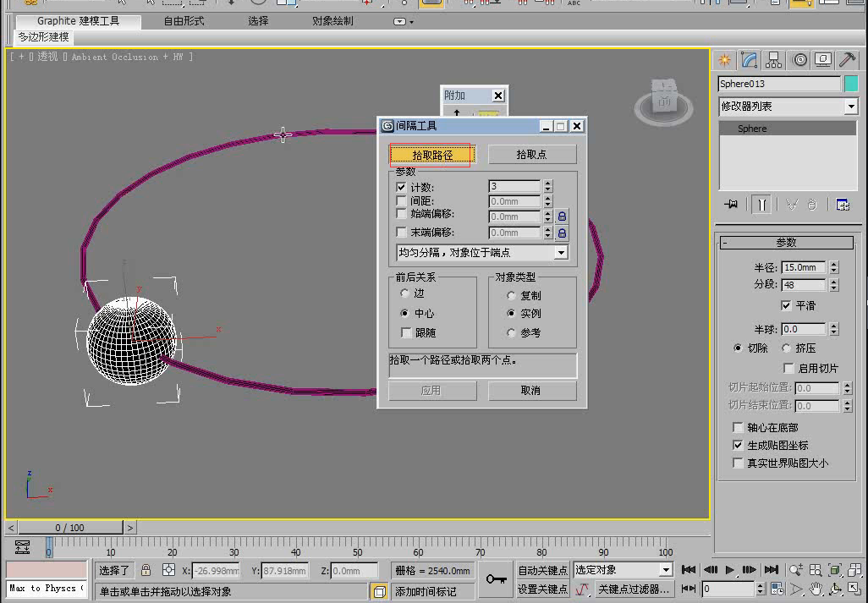Expand the Graphite ribbon options dropdown
The height and width of the screenshot is (603, 868).
[x=403, y=22]
